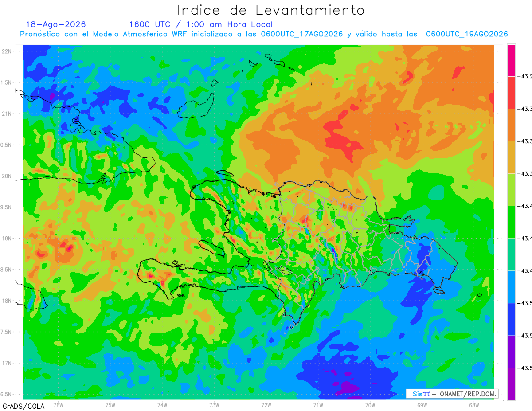
Task: Click the '0.5N' latitude label
Action: click(7, 145)
